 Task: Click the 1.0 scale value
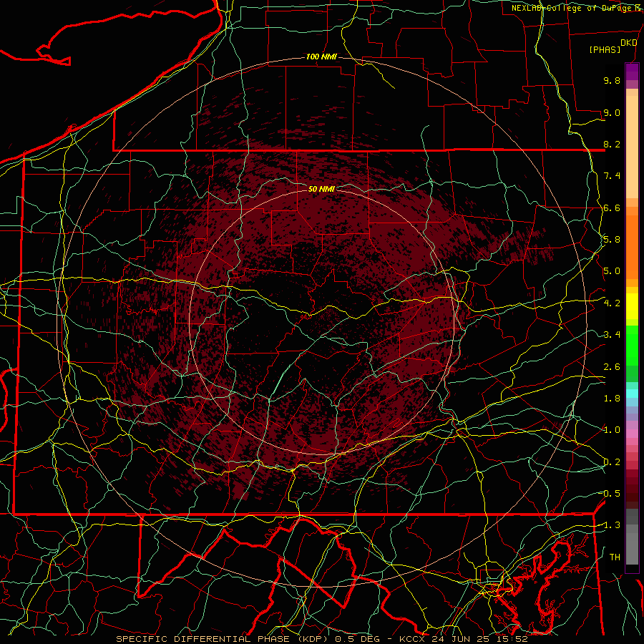[612, 430]
